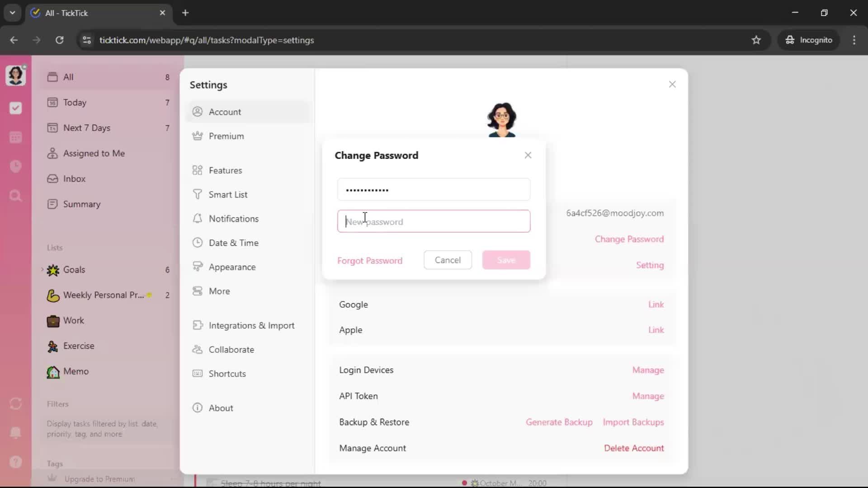Click the sync icon in left rail

tap(16, 404)
